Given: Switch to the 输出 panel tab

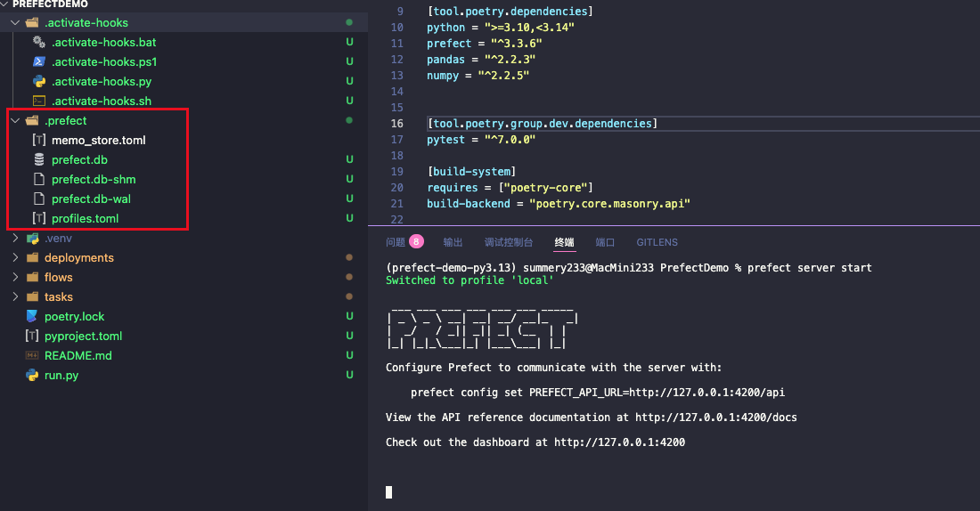Looking at the screenshot, I should click(453, 242).
